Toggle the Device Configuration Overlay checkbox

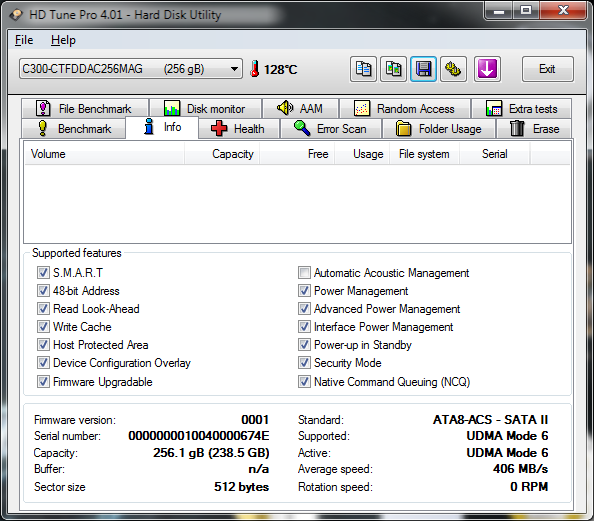(43, 363)
